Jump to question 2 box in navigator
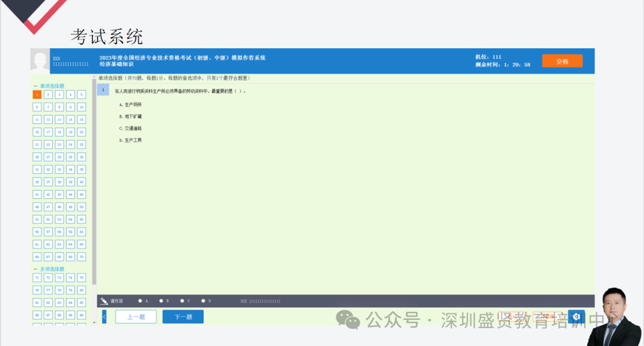644x346 pixels. point(48,95)
